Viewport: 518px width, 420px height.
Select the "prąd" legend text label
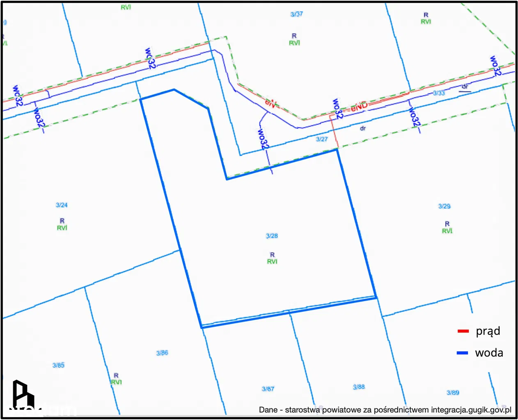pos(488,331)
